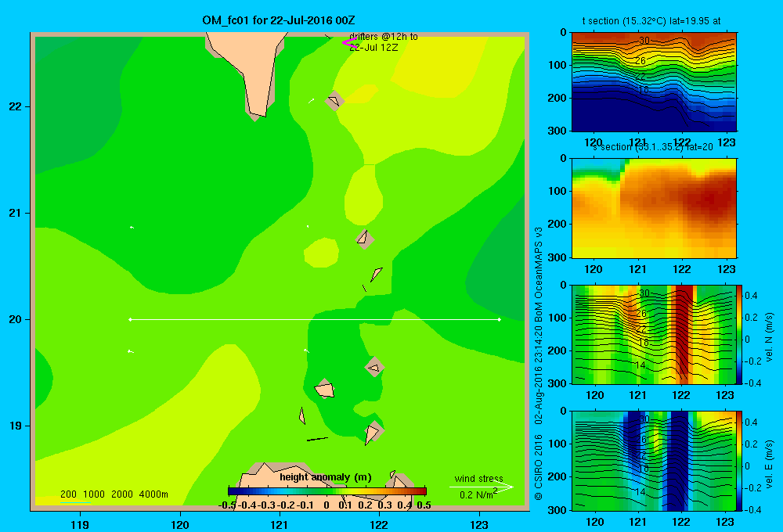Click the latitude 20 axis label on main map
The height and width of the screenshot is (532, 783).
[x=16, y=319]
